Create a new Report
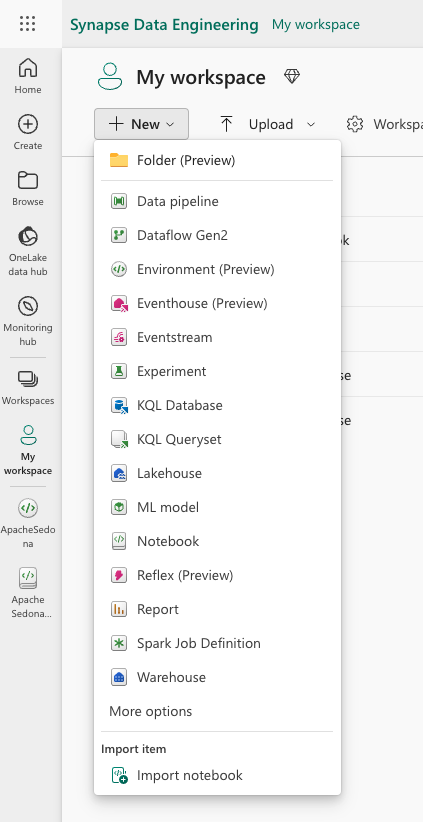The width and height of the screenshot is (423, 822). 217,609
